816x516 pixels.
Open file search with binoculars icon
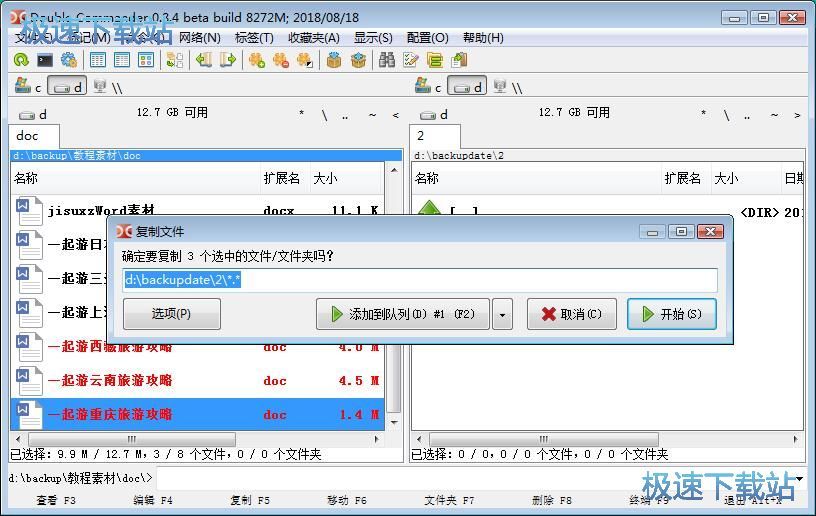387,60
